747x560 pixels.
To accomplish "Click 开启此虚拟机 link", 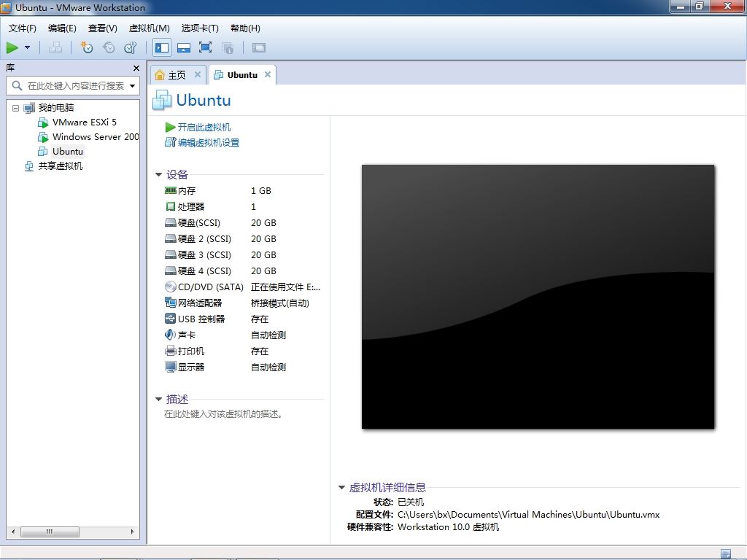I will click(204, 127).
